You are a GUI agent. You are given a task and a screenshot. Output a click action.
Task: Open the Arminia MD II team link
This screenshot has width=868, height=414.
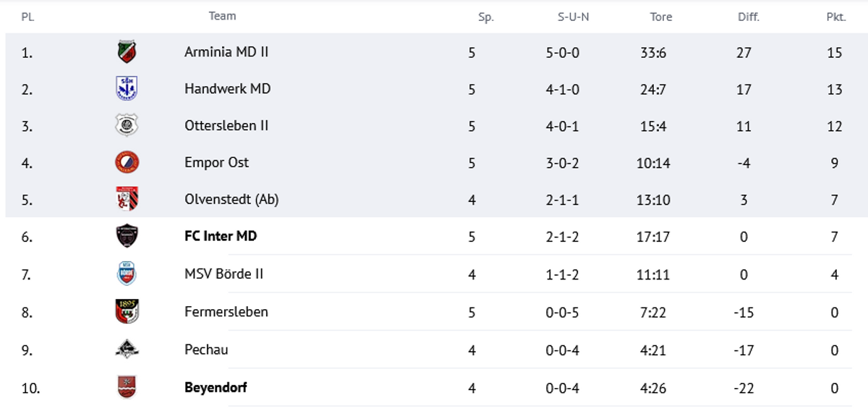pos(226,52)
